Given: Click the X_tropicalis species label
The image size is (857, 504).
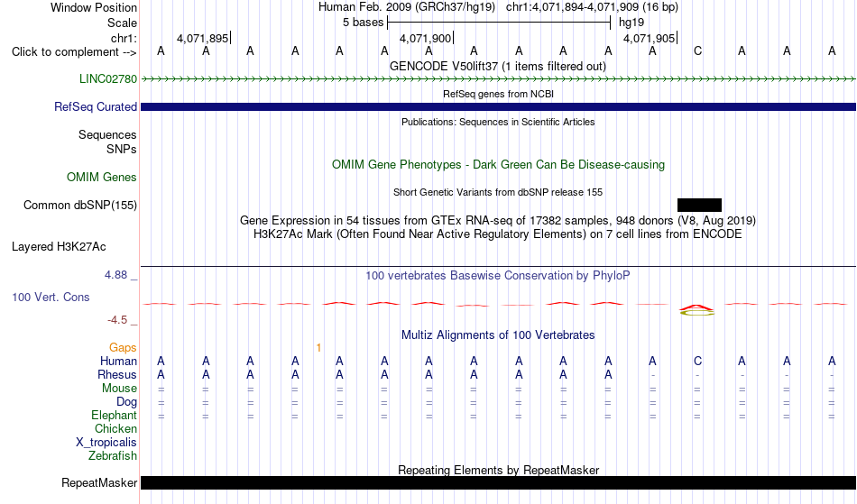Looking at the screenshot, I should [106, 443].
